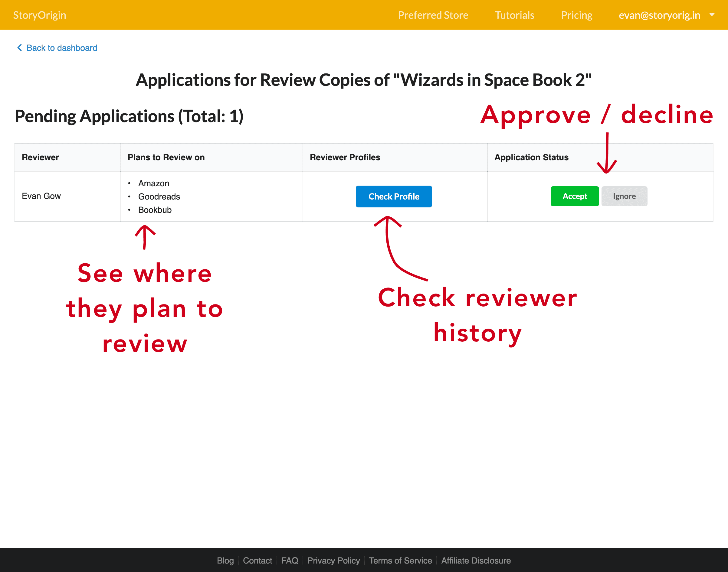The image size is (728, 572).
Task: Click the reviewer name Evan Gow
Action: (x=41, y=196)
